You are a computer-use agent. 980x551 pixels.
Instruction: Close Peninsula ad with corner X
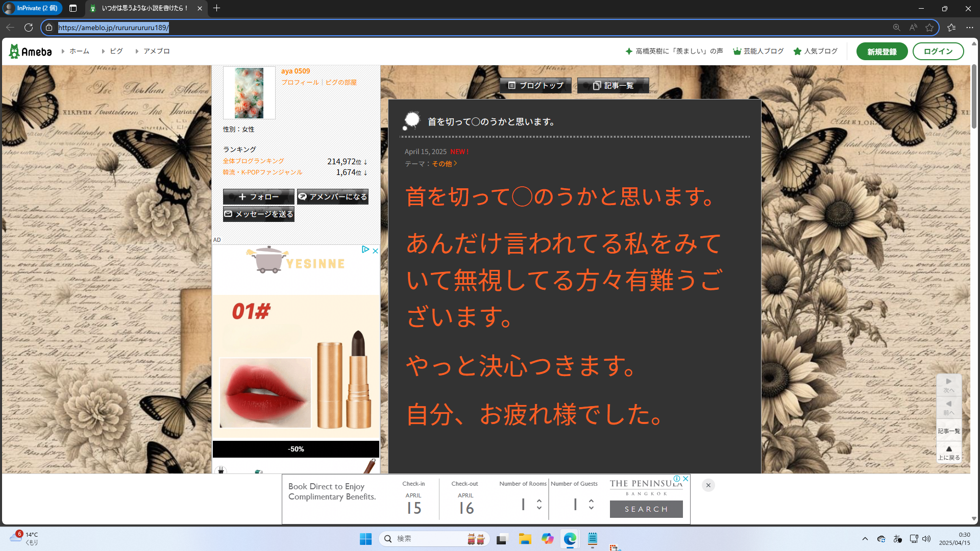pos(686,479)
